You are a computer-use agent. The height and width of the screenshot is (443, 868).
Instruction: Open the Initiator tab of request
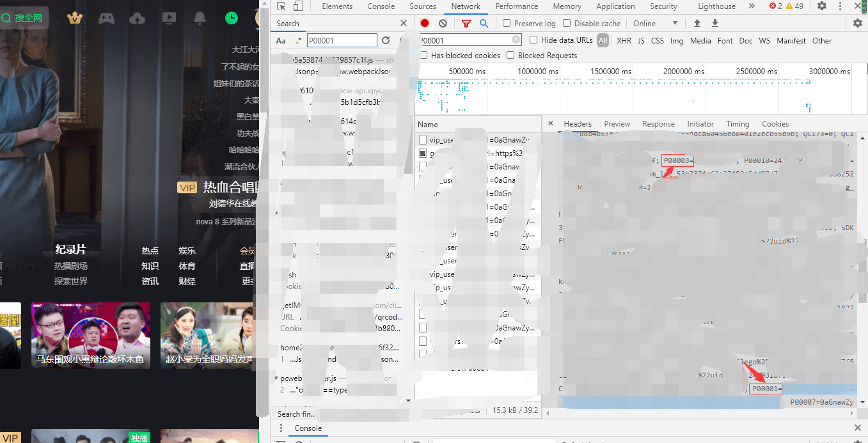pyautogui.click(x=700, y=124)
